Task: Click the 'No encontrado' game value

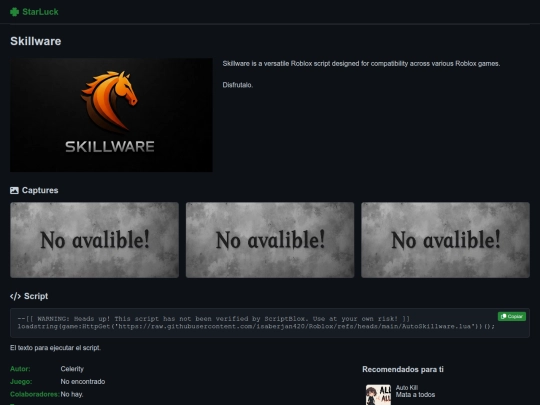Action: 83,382
